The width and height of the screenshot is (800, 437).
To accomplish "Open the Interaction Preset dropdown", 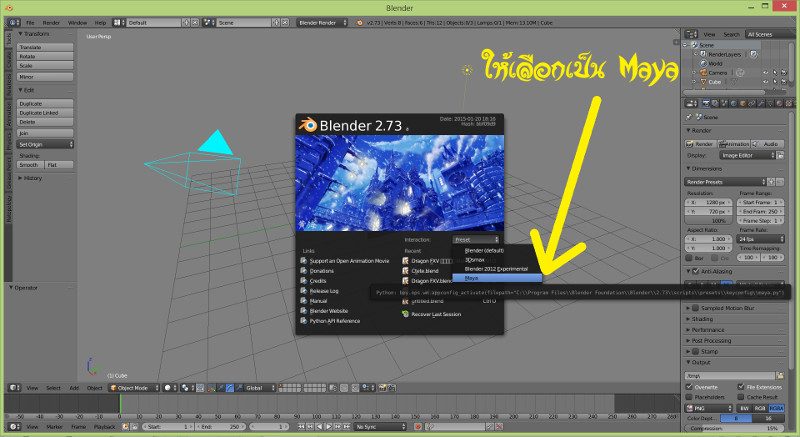I will click(476, 240).
